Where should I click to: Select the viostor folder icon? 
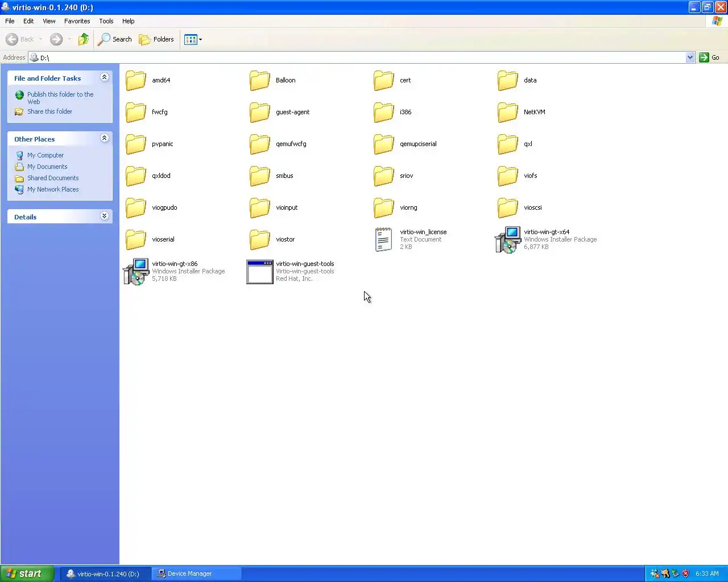[260, 239]
